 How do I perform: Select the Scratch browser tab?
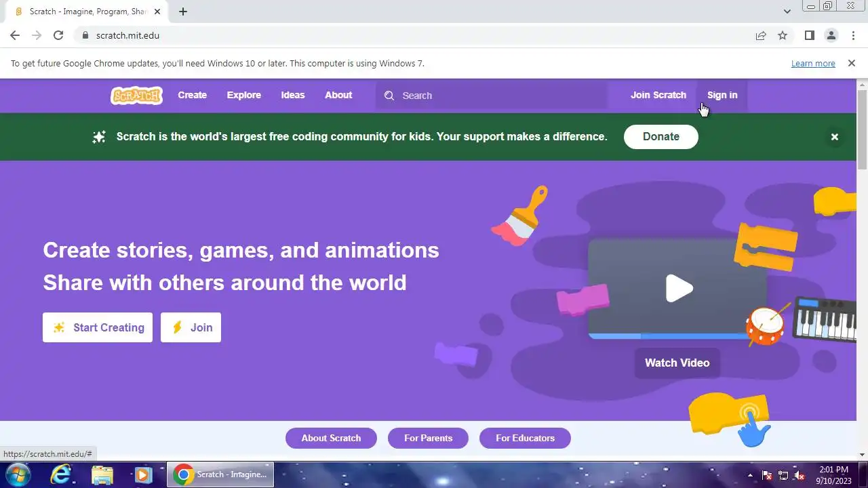(x=85, y=12)
